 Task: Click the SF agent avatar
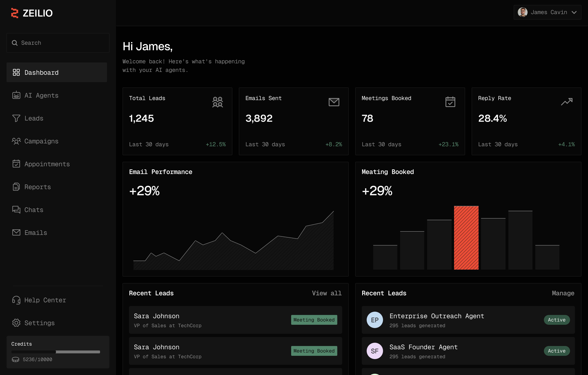coord(375,351)
